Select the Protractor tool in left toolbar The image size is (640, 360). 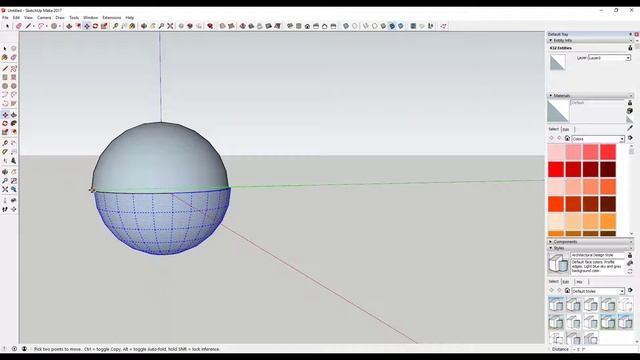pos(5,152)
